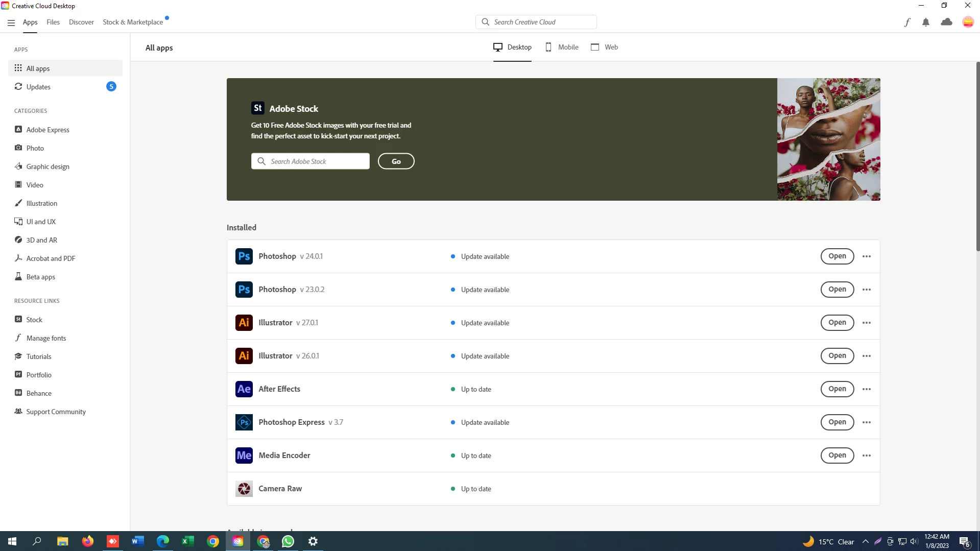Go to Updates in the sidebar

(65, 87)
